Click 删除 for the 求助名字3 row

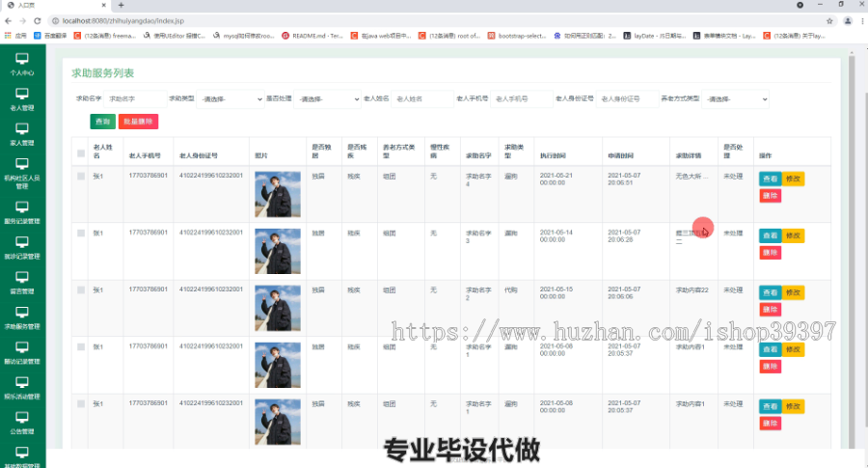coord(770,253)
